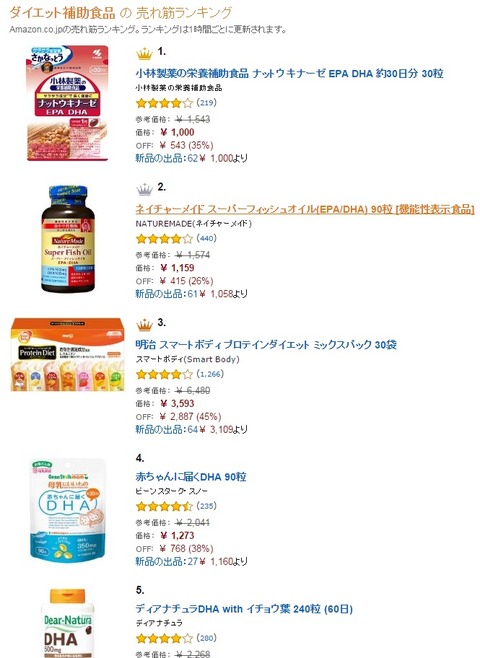Image resolution: width=480 pixels, height=658 pixels.
Task: Click 新品の出品 62 offers link for rank 1
Action: pos(167,158)
